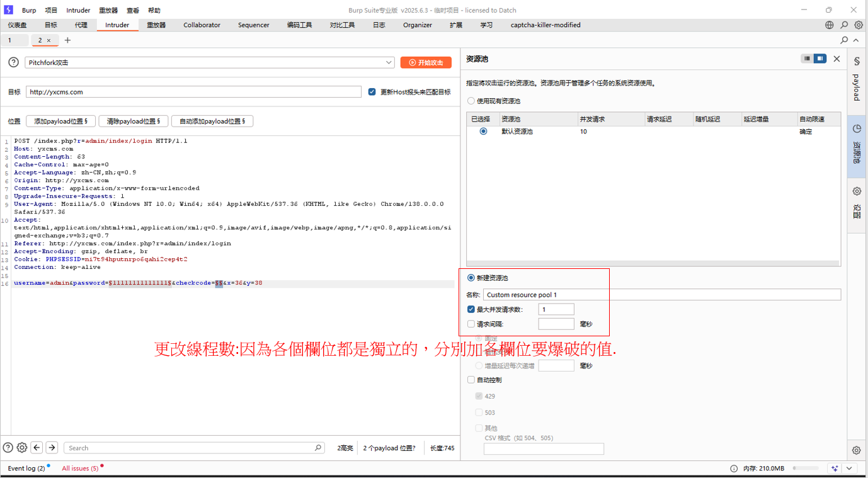Add a new Intruder tab with plus icon
This screenshot has height=478, width=868.
(67, 40)
